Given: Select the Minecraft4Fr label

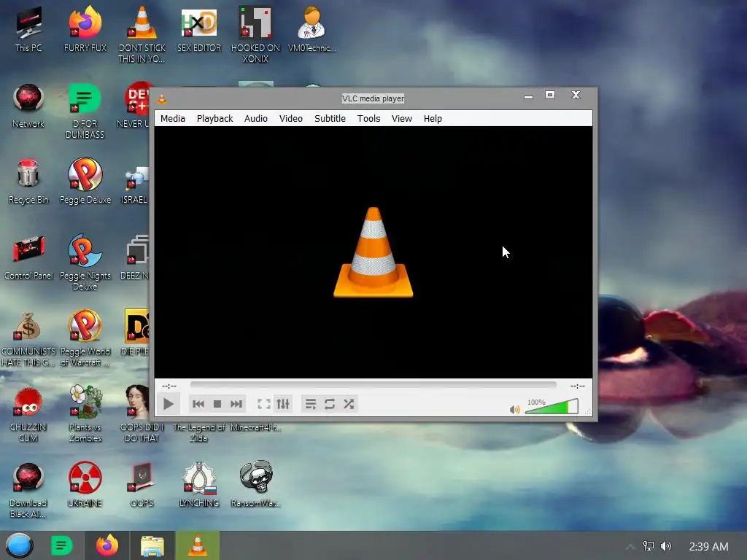Looking at the screenshot, I should (255, 427).
